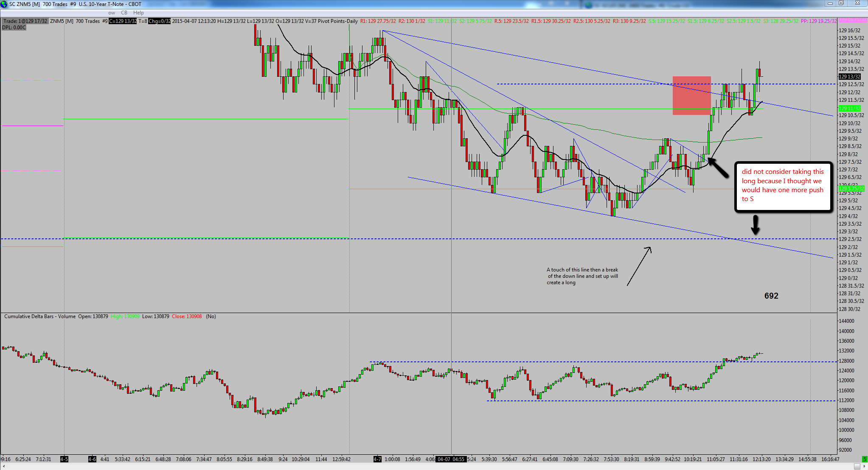The width and height of the screenshot is (868, 470).
Task: Click the '129 16/32' price axis label
Action: click(x=849, y=31)
